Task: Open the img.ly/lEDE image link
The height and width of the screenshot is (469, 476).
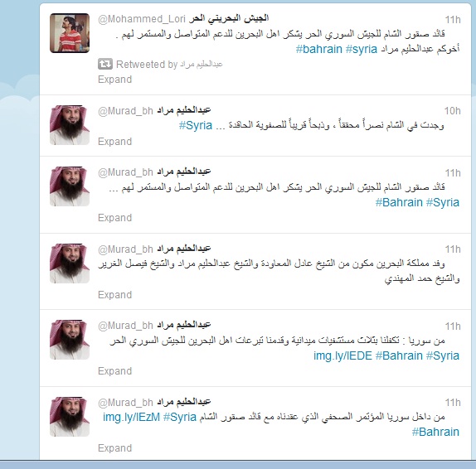Action: tap(342, 355)
